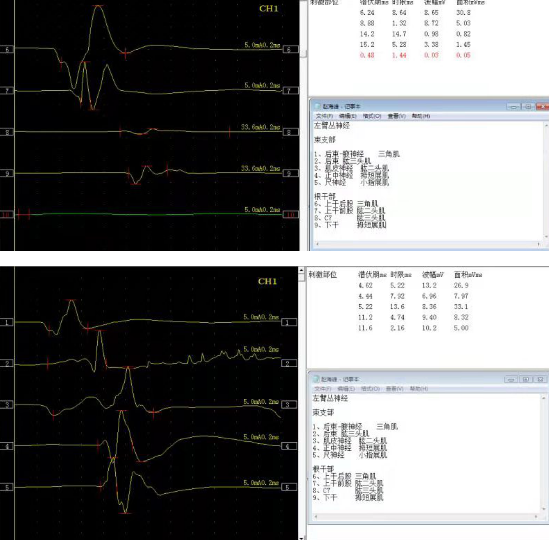Image resolution: width=549 pixels, height=540 pixels.
Task: Click peak marker on trace 6 waveform
Action: [x=98, y=6]
